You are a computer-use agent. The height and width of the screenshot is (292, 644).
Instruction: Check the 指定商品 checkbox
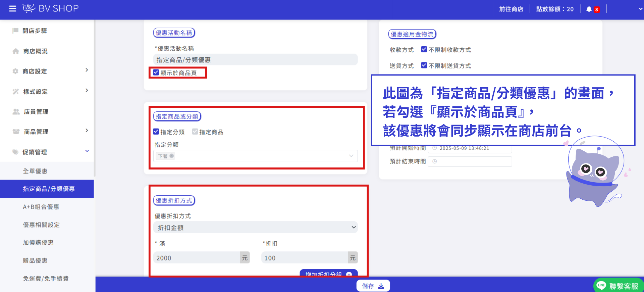pos(195,132)
